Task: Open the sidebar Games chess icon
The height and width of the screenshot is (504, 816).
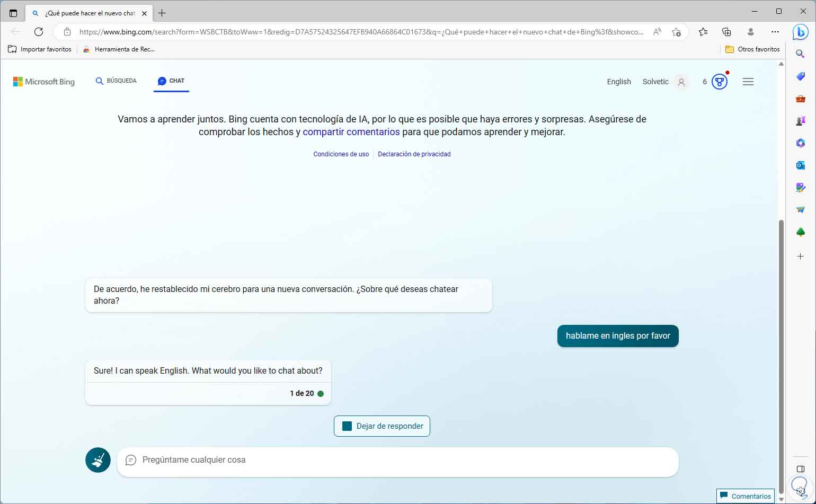Action: pyautogui.click(x=801, y=121)
